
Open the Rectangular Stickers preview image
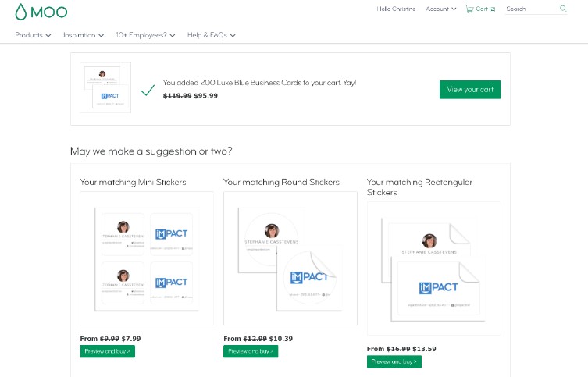point(433,268)
